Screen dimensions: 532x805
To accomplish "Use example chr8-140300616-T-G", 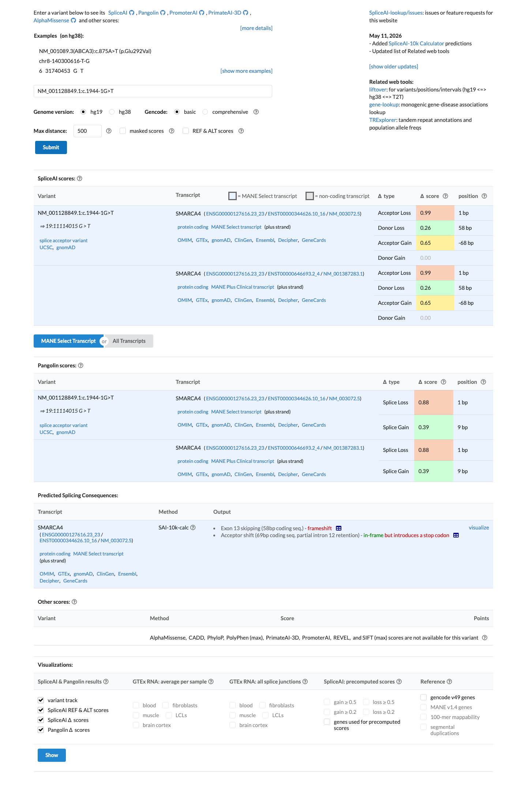I will pos(64,61).
